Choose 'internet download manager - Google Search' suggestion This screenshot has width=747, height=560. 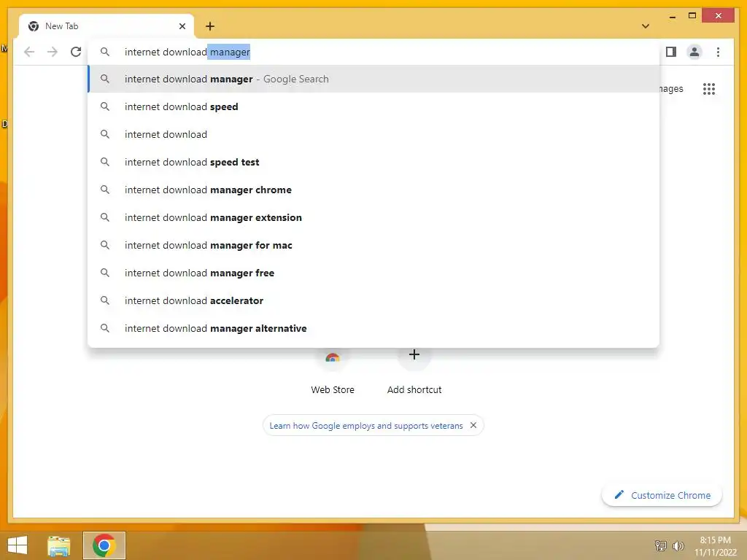pyautogui.click(x=374, y=79)
